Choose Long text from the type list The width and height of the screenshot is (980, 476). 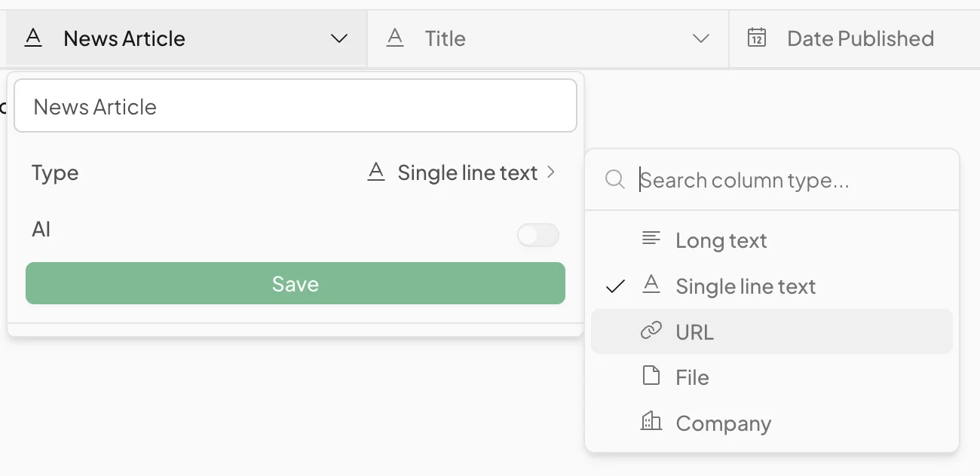[721, 240]
